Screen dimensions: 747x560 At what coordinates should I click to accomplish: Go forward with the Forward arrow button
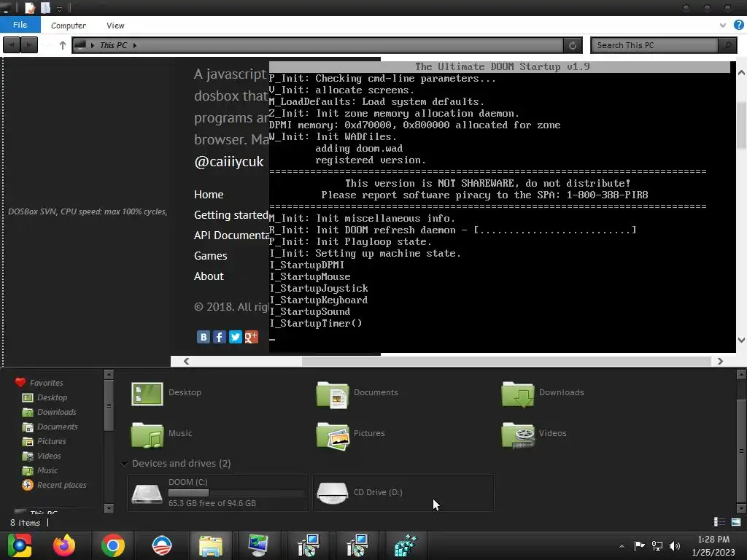click(x=29, y=45)
